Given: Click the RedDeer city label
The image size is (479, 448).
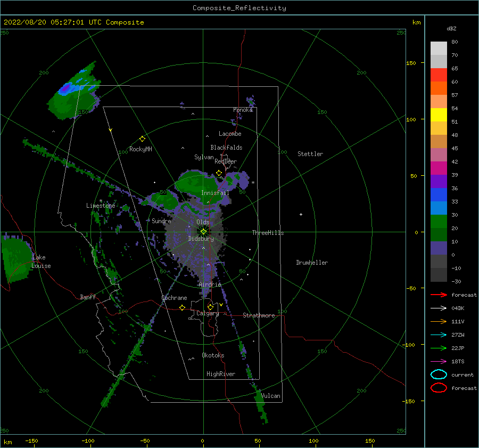Looking at the screenshot, I should (x=226, y=161).
